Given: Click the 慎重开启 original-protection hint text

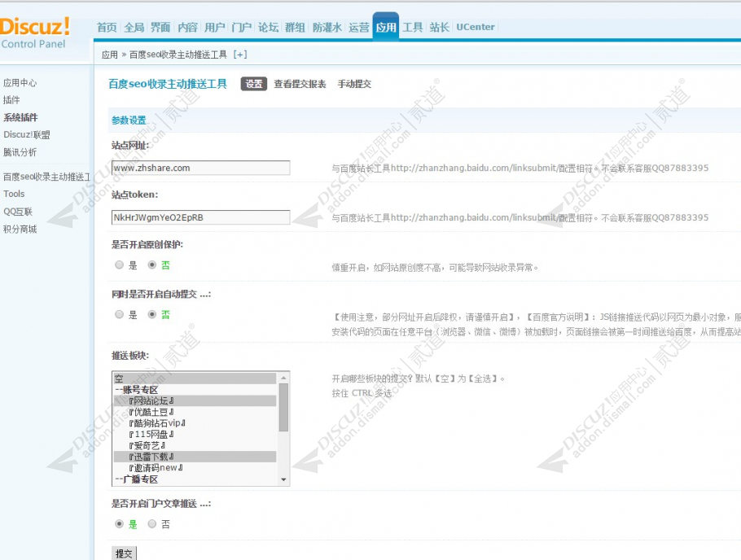Looking at the screenshot, I should (x=435, y=268).
